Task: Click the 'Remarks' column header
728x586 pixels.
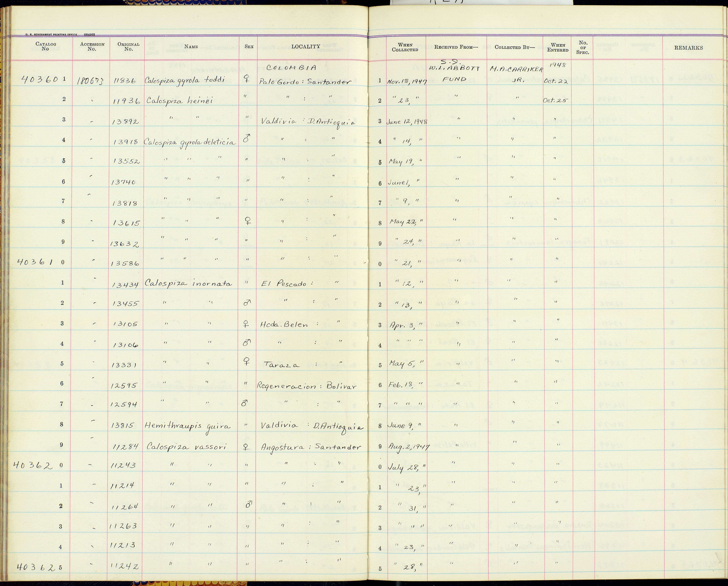Action: (689, 48)
